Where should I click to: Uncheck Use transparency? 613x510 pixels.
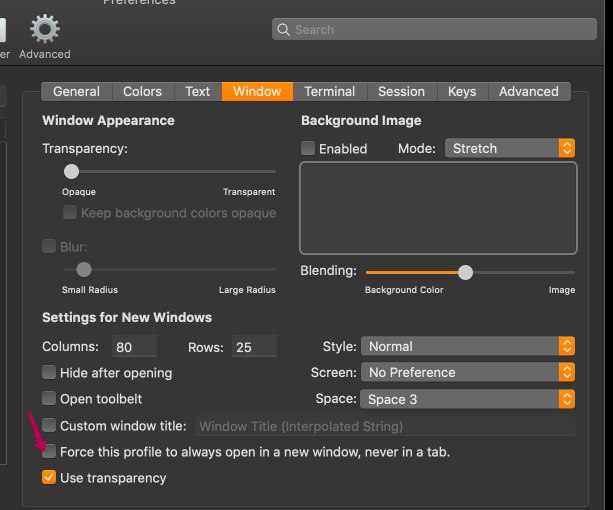[x=49, y=477]
